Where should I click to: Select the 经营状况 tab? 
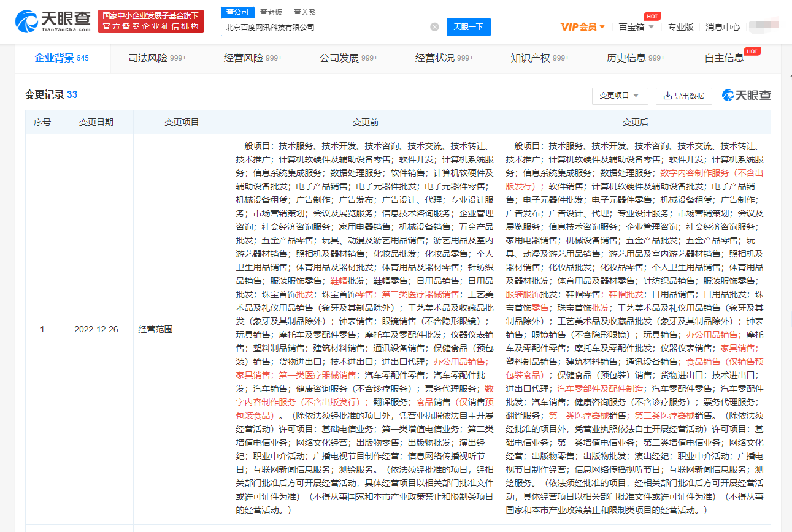click(444, 58)
